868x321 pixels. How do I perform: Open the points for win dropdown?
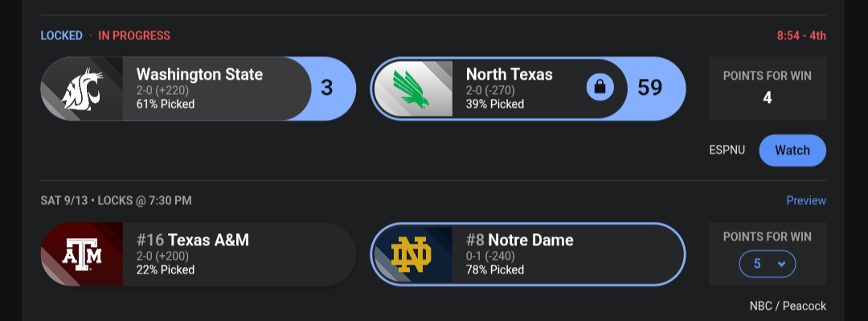(768, 264)
